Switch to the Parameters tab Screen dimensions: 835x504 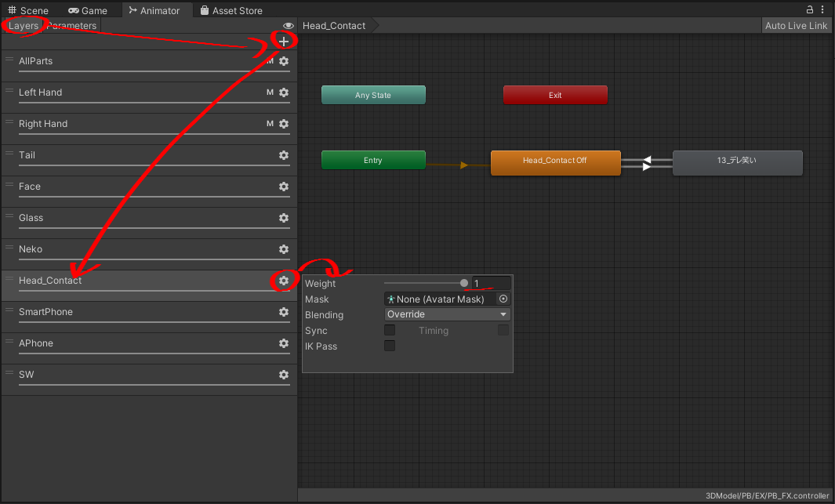click(72, 26)
